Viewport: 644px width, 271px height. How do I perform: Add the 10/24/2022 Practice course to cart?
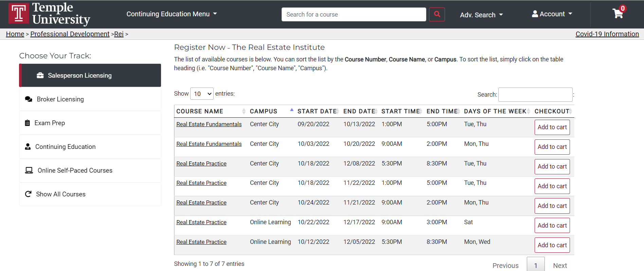pyautogui.click(x=552, y=206)
